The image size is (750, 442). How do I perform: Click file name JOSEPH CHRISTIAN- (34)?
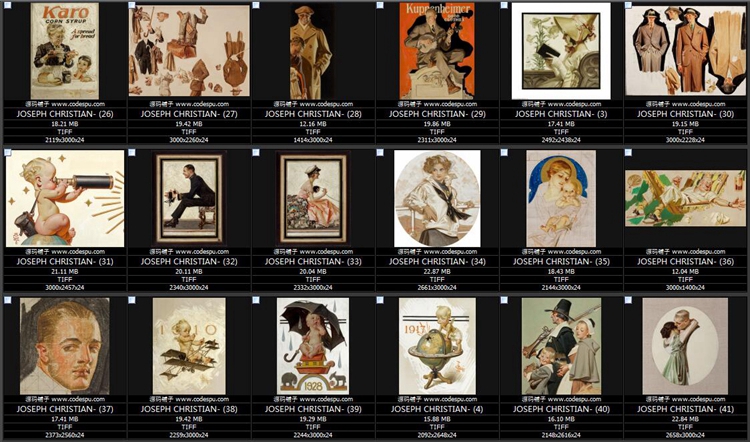[437, 261]
